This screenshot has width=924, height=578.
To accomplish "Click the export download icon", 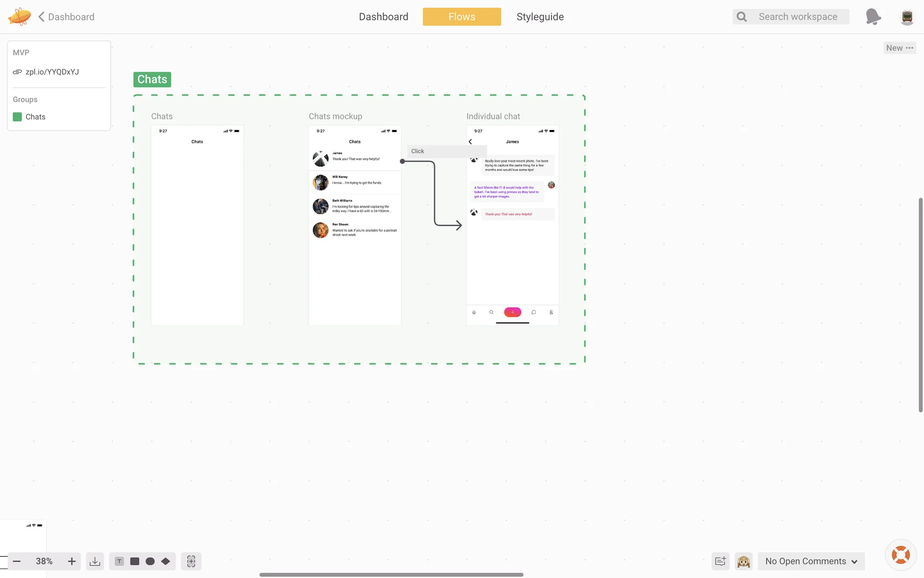I will click(x=95, y=561).
